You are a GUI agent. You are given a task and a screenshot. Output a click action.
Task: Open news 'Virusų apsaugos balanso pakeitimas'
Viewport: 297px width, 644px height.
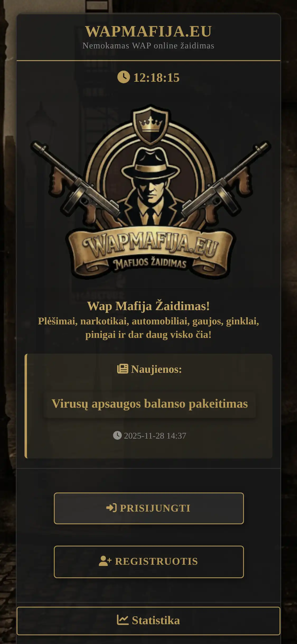pyautogui.click(x=150, y=404)
